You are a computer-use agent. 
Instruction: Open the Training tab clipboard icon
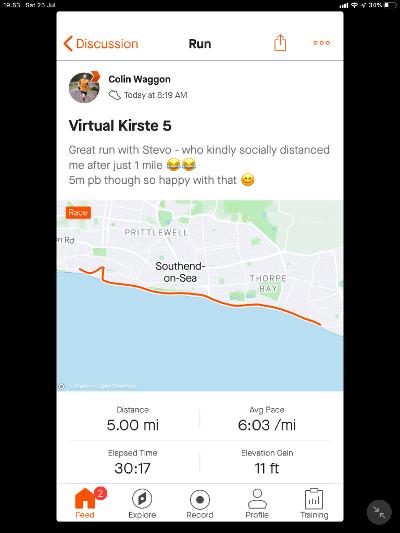(314, 499)
